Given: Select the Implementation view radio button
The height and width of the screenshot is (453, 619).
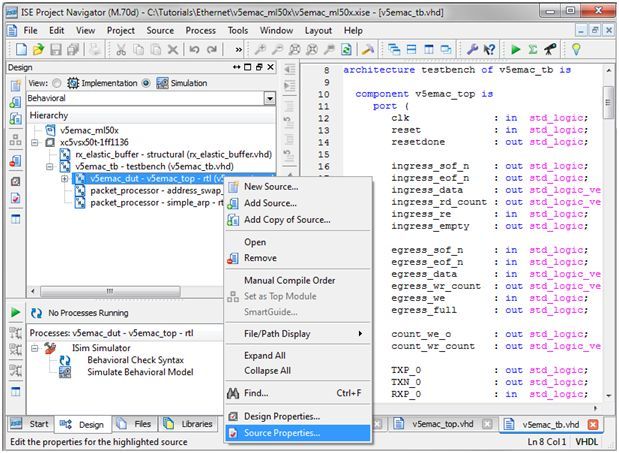Looking at the screenshot, I should pos(57,83).
